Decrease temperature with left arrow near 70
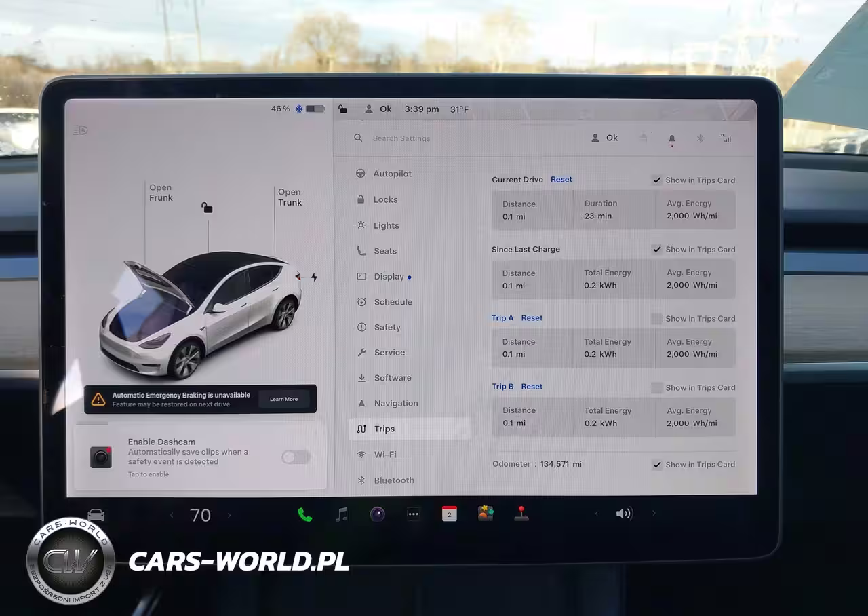This screenshot has width=868, height=616. coord(172,516)
